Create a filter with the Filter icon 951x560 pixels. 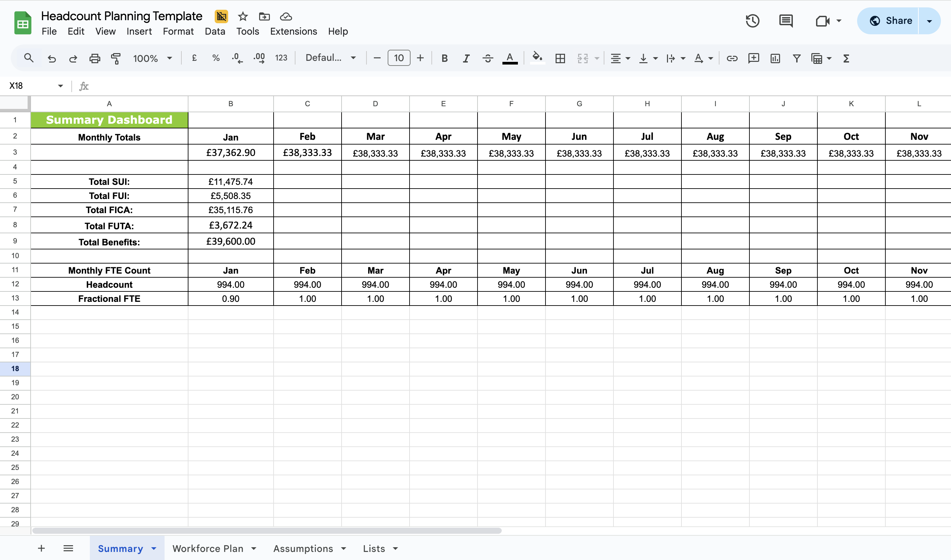pos(796,58)
